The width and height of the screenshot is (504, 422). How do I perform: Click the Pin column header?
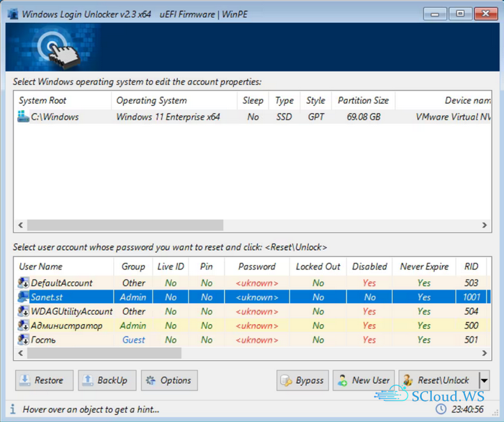(207, 266)
